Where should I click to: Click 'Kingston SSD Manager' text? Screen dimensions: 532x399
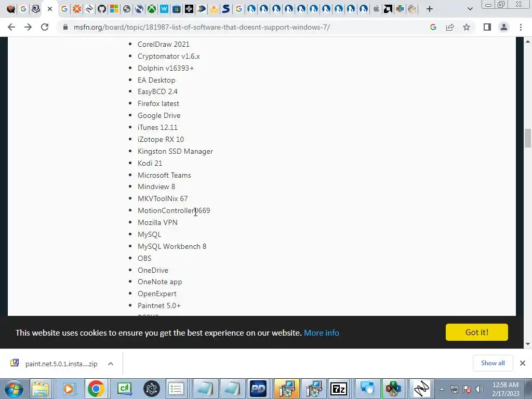176,151
